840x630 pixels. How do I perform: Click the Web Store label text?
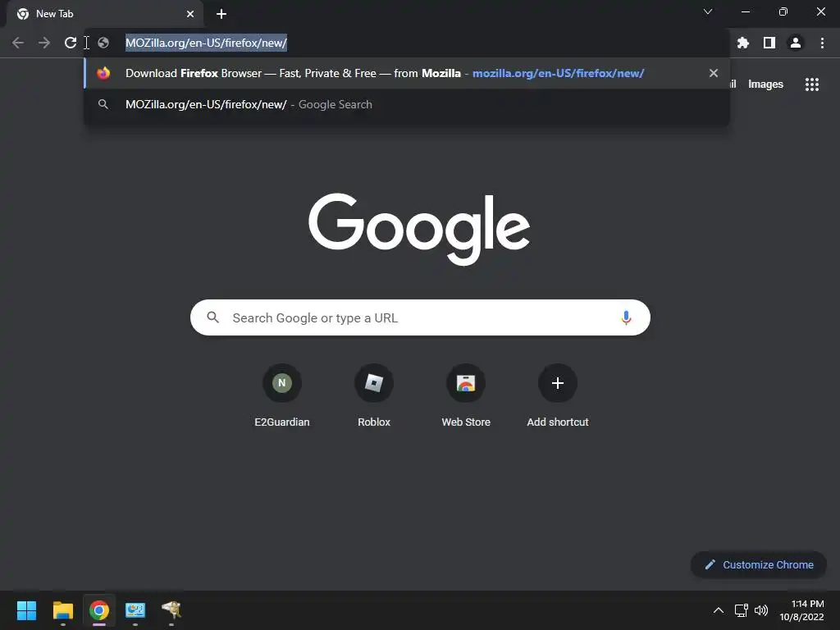pyautogui.click(x=466, y=422)
